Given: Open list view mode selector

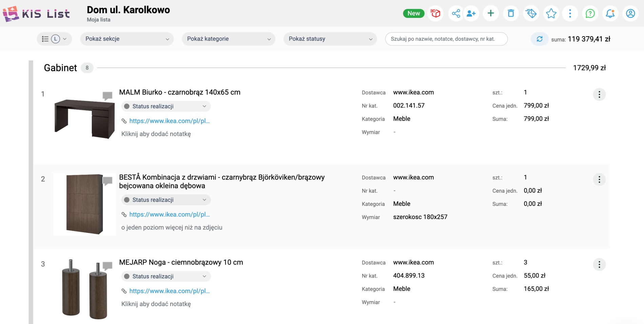Looking at the screenshot, I should point(54,39).
